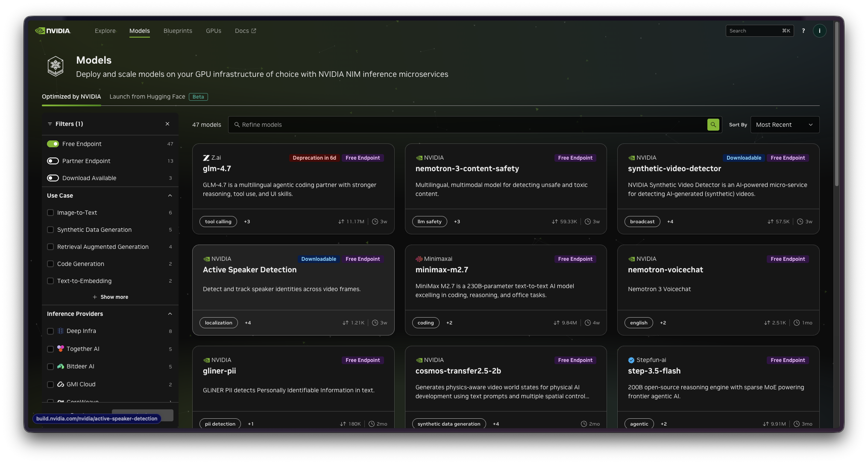Click the Z.ai logo on glm-4.7 card
This screenshot has height=464, width=868.
206,158
